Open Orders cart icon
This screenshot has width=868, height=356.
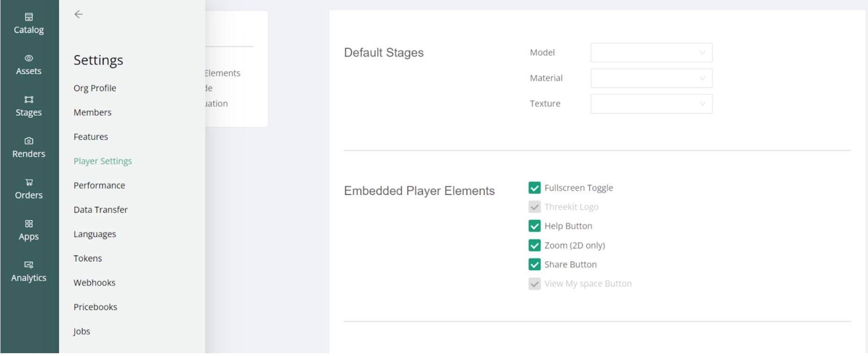pyautogui.click(x=29, y=182)
